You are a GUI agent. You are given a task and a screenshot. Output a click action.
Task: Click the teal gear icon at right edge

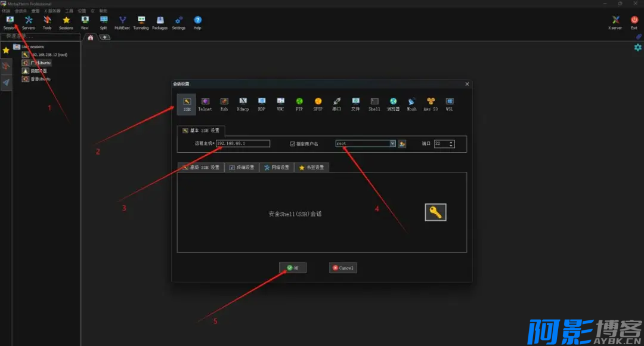point(638,47)
